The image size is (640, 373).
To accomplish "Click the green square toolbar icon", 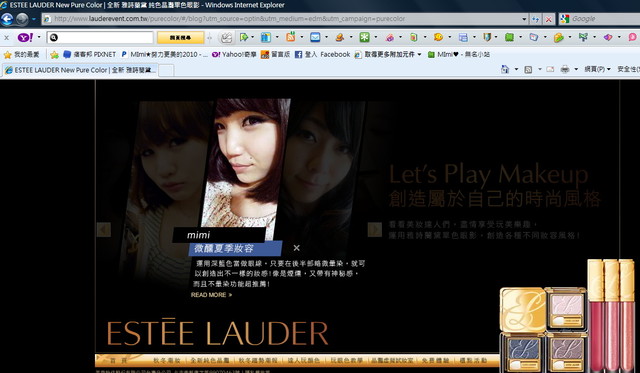I will (509, 38).
